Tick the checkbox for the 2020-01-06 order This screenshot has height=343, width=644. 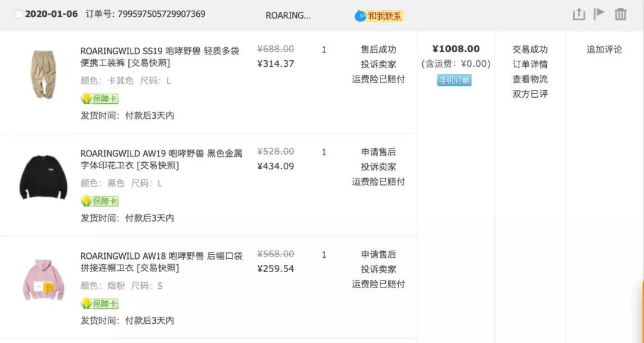click(x=18, y=14)
